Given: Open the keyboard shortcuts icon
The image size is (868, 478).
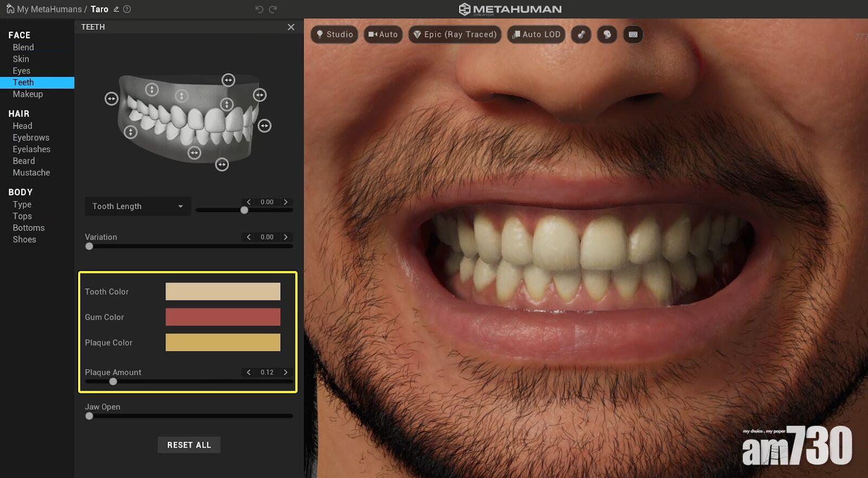Looking at the screenshot, I should pos(633,35).
